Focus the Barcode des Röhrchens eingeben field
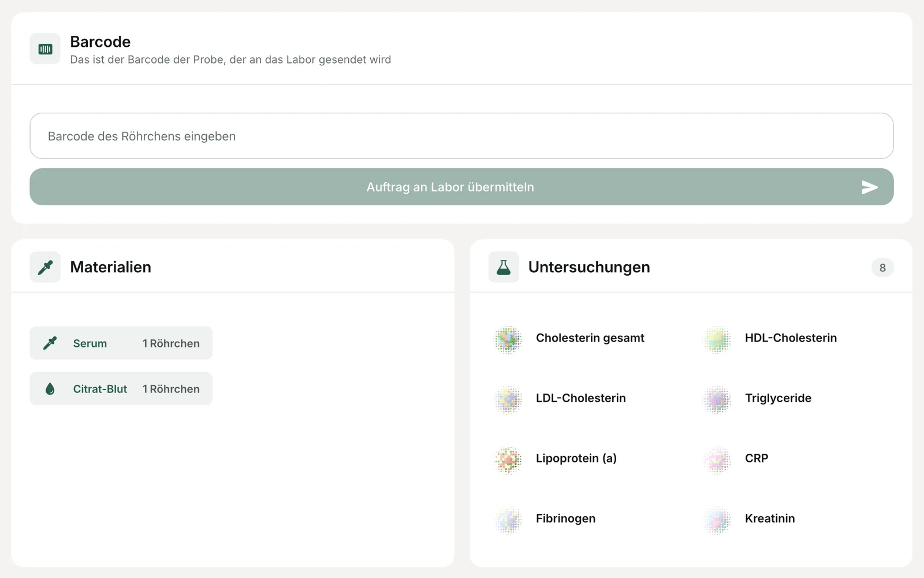 coord(461,136)
